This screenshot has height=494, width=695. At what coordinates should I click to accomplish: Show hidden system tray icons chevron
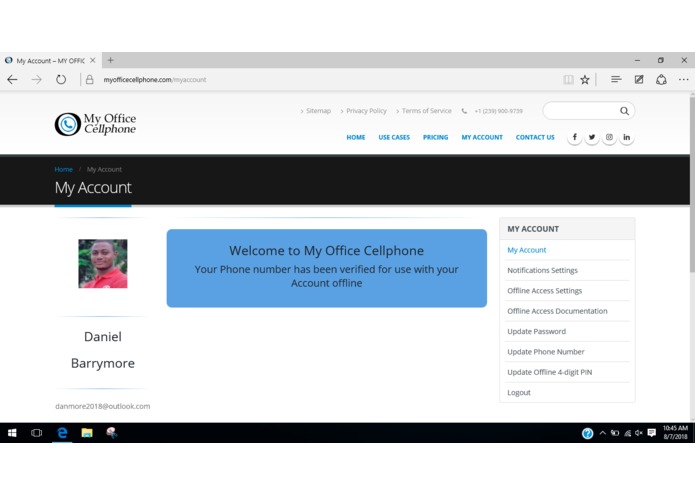coord(602,433)
